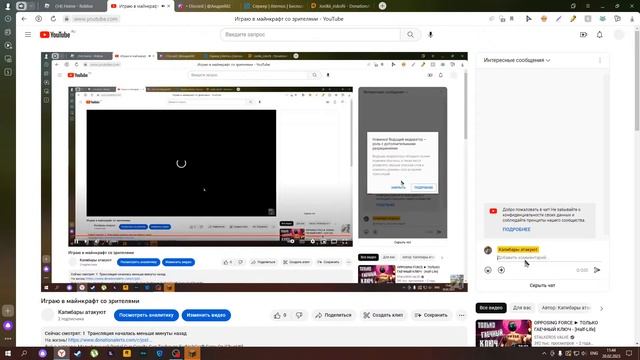Switch to the Discord browser tab
This screenshot has height=360, width=640.
[x=207, y=6]
